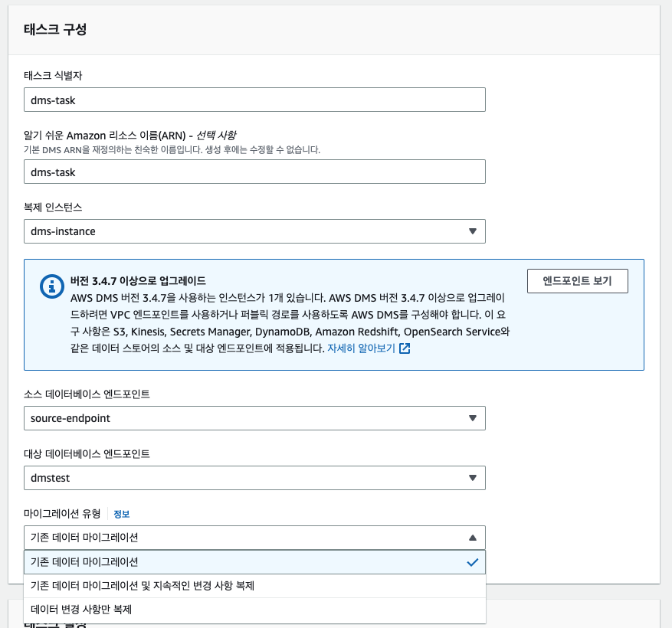The height and width of the screenshot is (628, 672).
Task: Click into the Amazon 리소스 이름(ARN) field
Action: tap(254, 172)
